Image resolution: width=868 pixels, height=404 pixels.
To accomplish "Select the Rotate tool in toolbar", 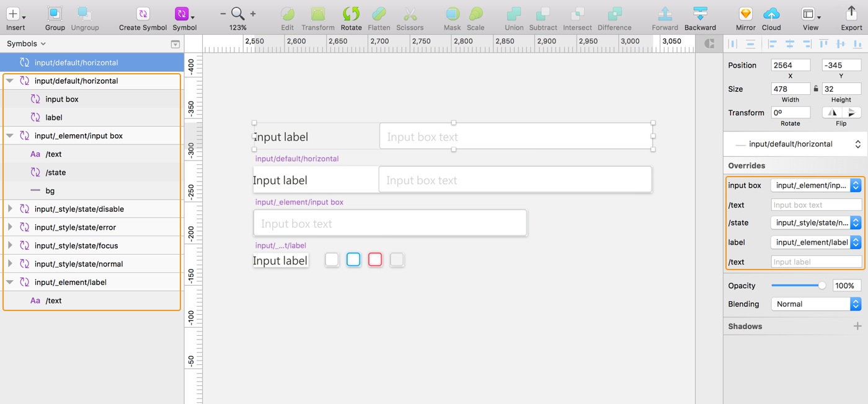I will (351, 14).
